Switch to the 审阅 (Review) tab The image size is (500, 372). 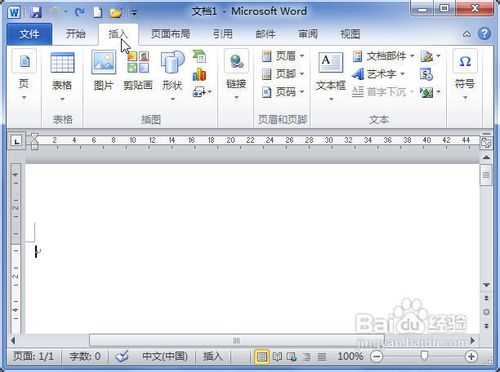pyautogui.click(x=308, y=34)
